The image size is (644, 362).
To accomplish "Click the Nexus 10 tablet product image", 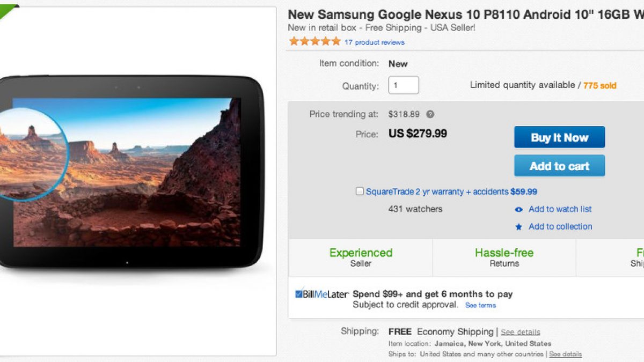I will click(x=131, y=172).
